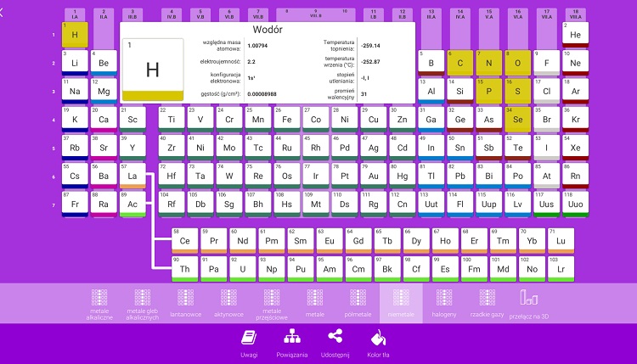This screenshot has height=364, width=637.
Task: Toggle the rzadkie gazy category filter
Action: tap(488, 302)
